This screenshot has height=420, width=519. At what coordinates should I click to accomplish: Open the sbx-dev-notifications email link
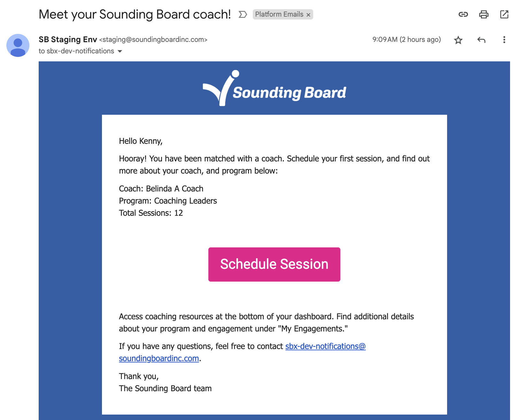tap(325, 346)
